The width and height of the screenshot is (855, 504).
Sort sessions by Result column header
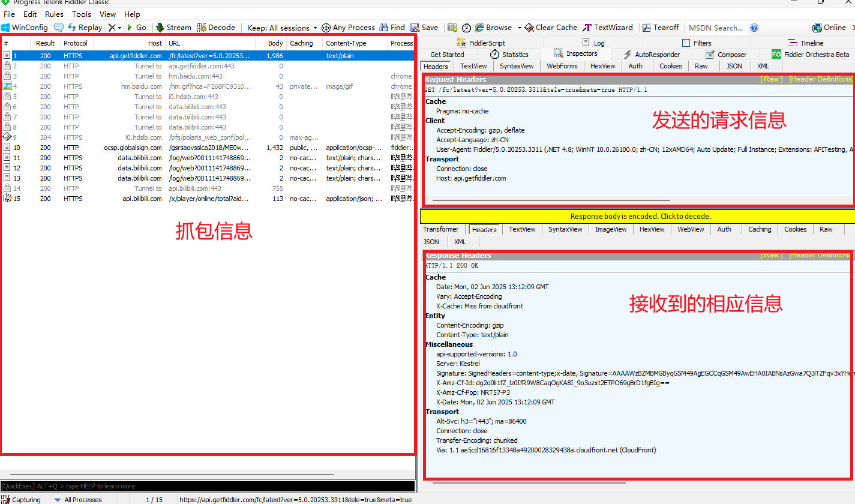coord(45,43)
